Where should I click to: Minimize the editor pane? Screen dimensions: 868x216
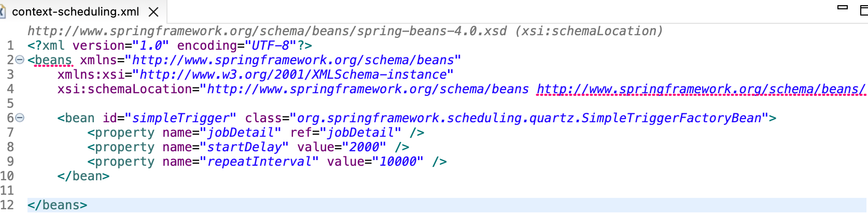843,7
